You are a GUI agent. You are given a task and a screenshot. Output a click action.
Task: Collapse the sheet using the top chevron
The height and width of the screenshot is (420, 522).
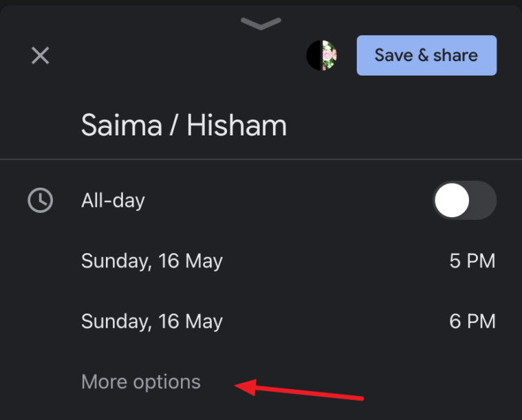(261, 23)
